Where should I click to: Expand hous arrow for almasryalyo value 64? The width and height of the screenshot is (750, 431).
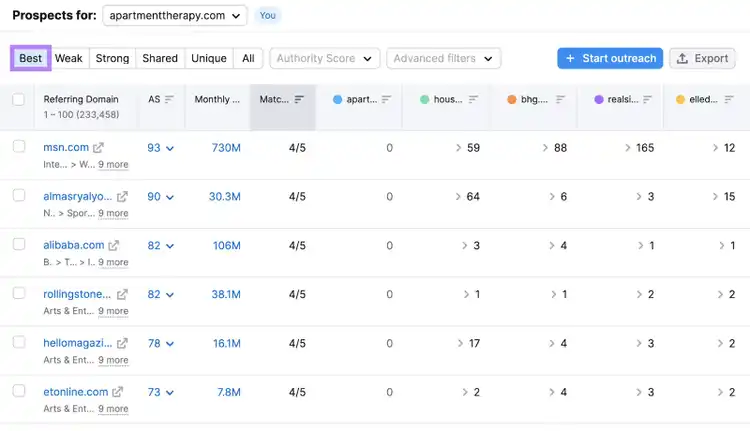click(458, 197)
